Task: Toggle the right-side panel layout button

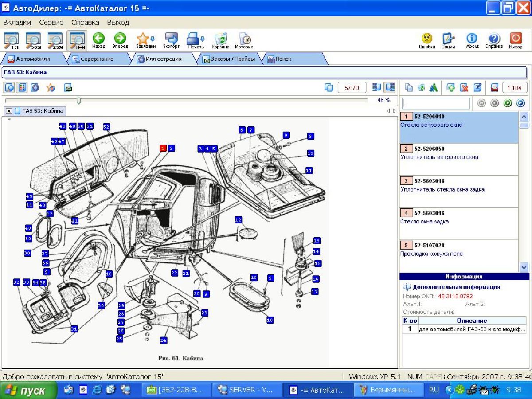Action: [x=390, y=87]
